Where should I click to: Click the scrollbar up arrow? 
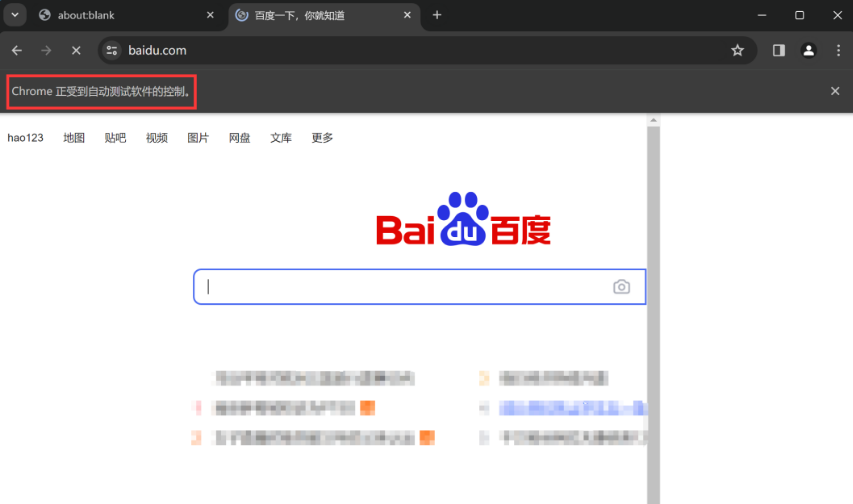coord(653,120)
